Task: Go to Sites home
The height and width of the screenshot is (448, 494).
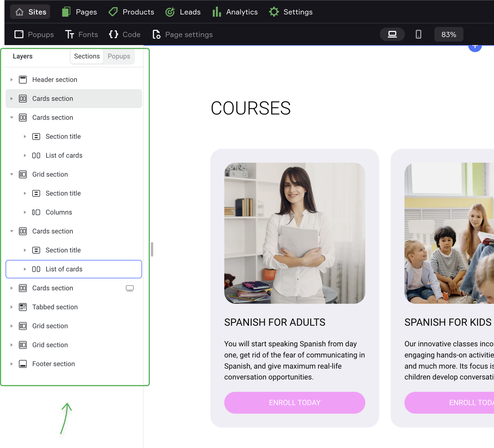Action: tap(30, 12)
